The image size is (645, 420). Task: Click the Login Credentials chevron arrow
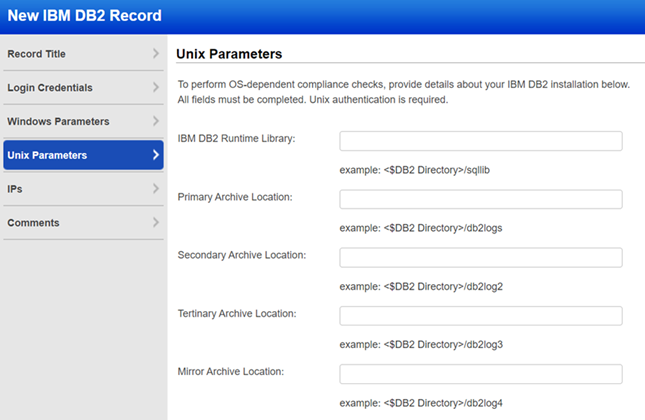155,88
